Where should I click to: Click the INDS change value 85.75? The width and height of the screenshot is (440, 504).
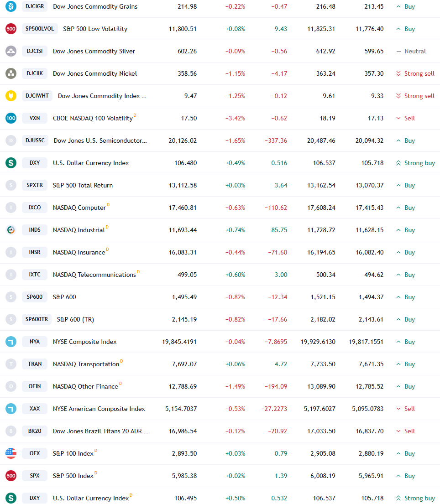pos(279,230)
